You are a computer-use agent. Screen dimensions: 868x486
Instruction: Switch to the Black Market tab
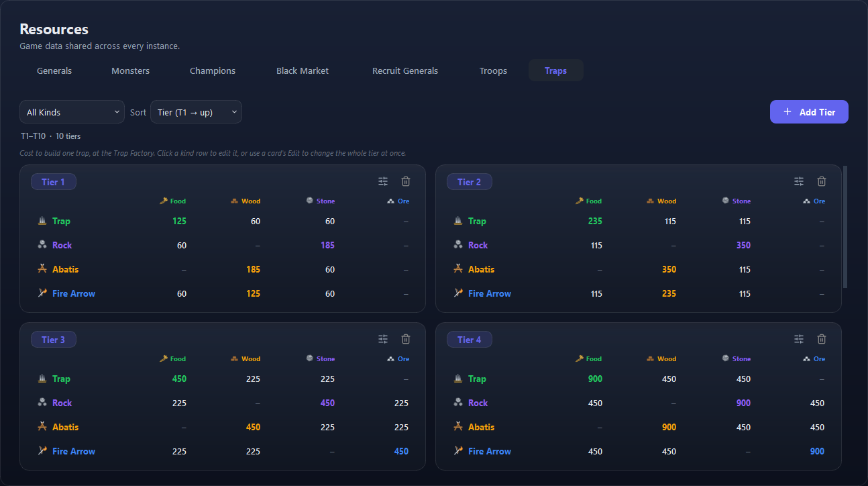pyautogui.click(x=303, y=70)
